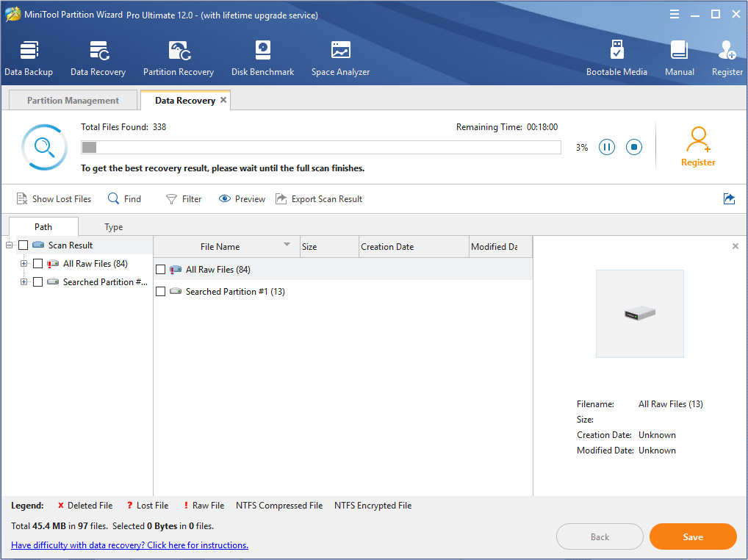Click the 3% progress percentage
The image size is (748, 560).
coord(581,148)
